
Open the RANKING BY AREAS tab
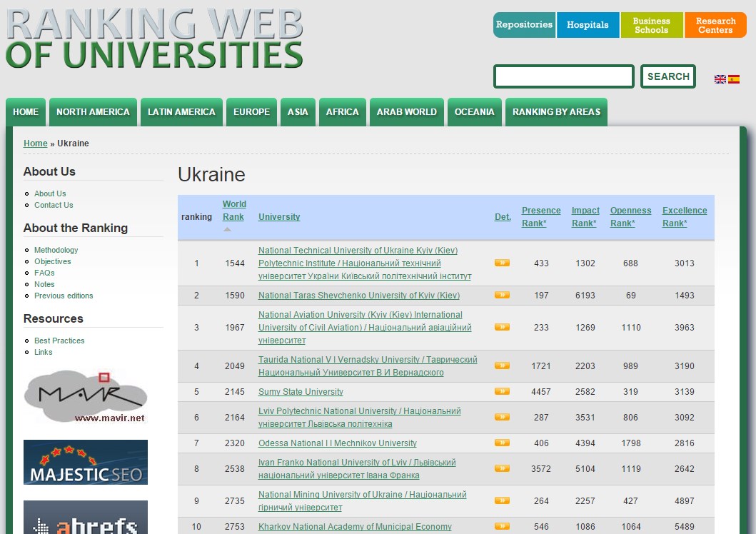tap(556, 111)
